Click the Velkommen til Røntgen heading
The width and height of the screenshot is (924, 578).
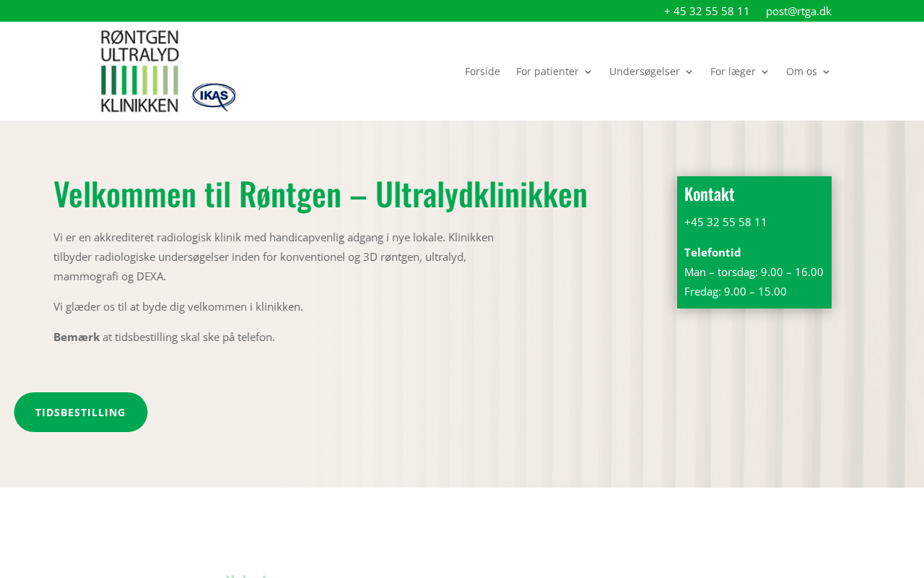point(321,194)
